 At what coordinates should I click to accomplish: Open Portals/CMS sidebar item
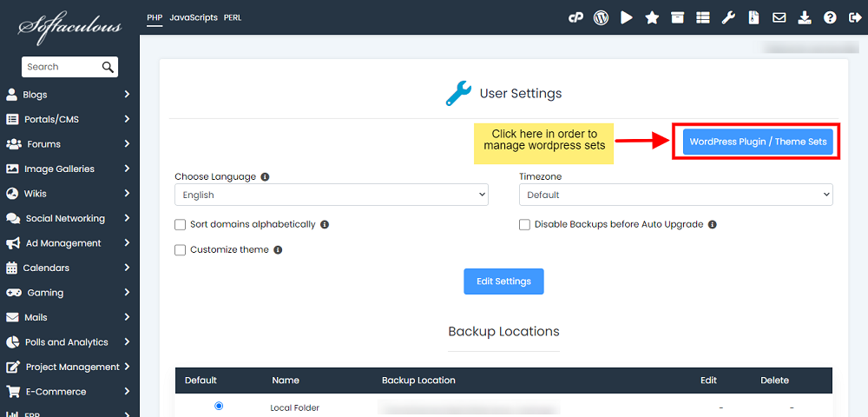point(69,119)
